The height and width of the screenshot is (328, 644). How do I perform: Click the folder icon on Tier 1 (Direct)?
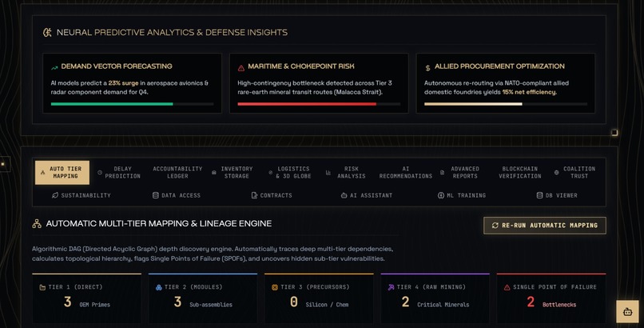(42, 287)
